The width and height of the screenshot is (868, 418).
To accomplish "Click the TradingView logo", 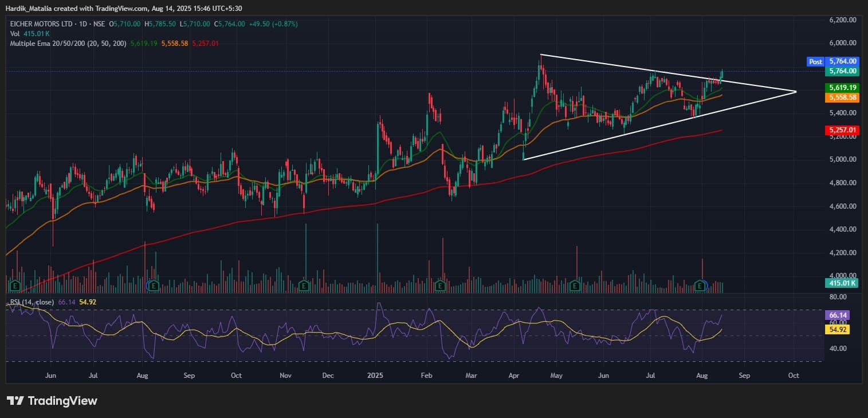I will click(52, 401).
